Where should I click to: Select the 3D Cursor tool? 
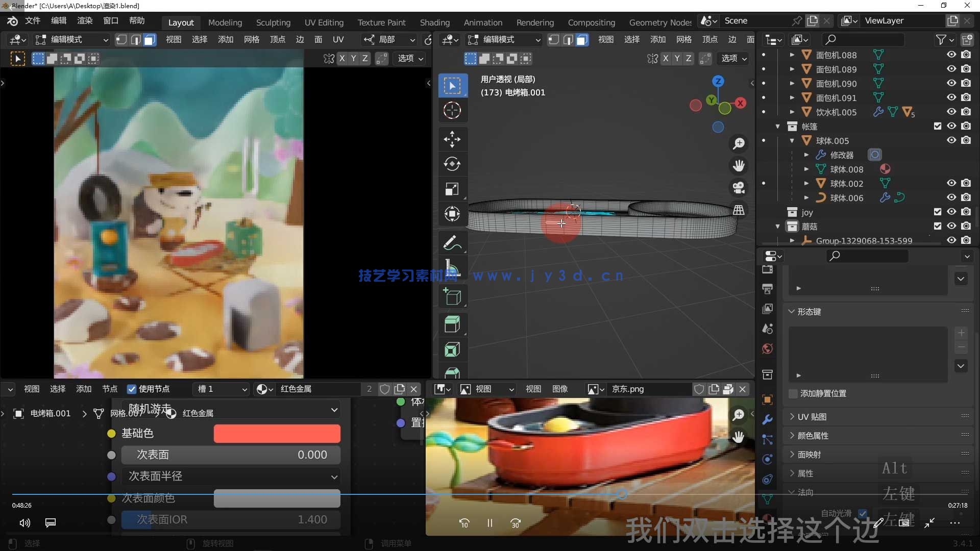coord(452,110)
